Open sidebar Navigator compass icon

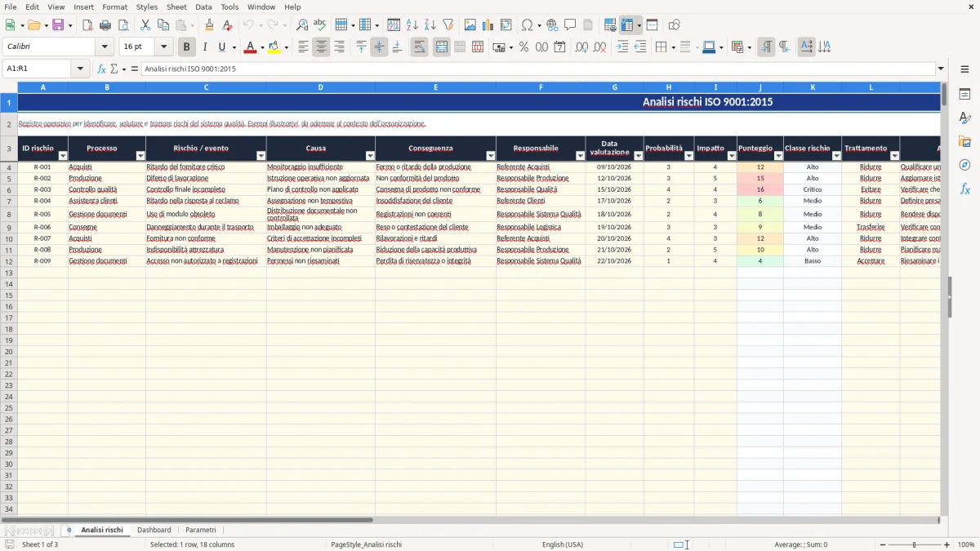pyautogui.click(x=964, y=165)
